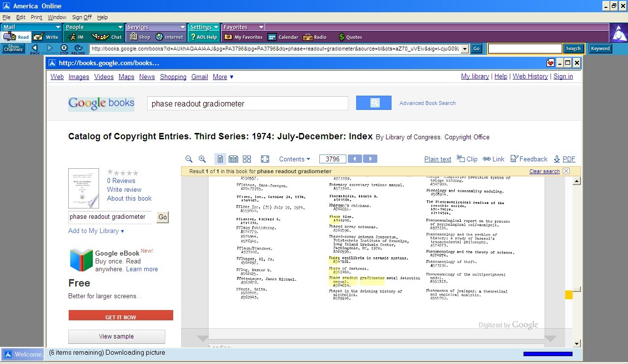The image size is (628, 364).
Task: Open the Contents dropdown
Action: pyautogui.click(x=294, y=159)
